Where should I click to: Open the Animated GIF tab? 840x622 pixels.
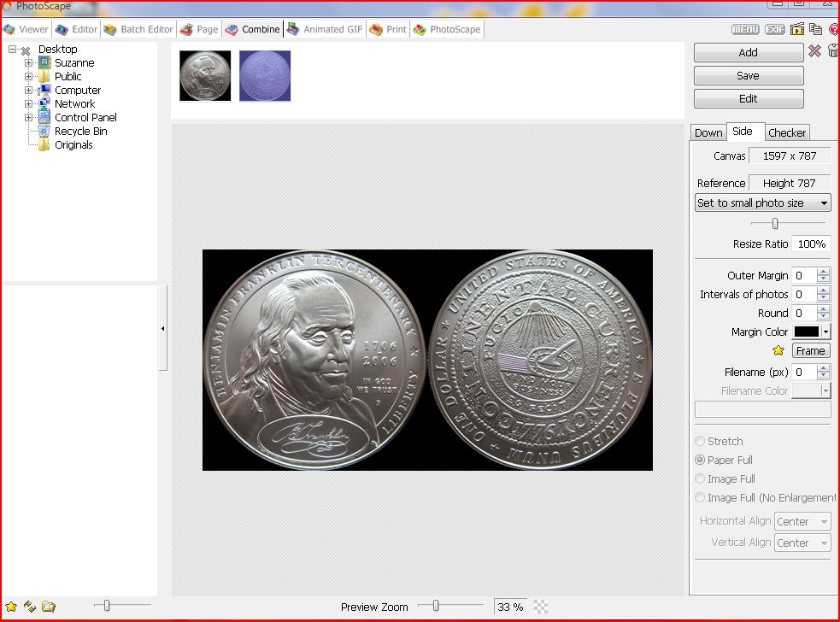click(x=326, y=29)
